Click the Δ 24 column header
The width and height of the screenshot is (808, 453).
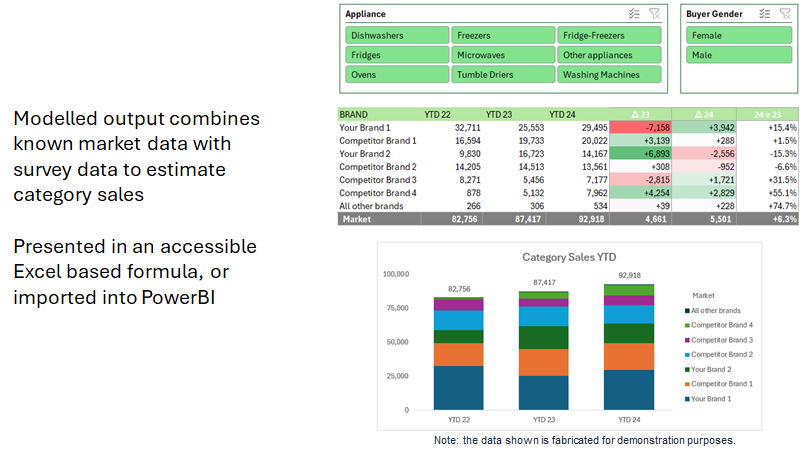704,114
